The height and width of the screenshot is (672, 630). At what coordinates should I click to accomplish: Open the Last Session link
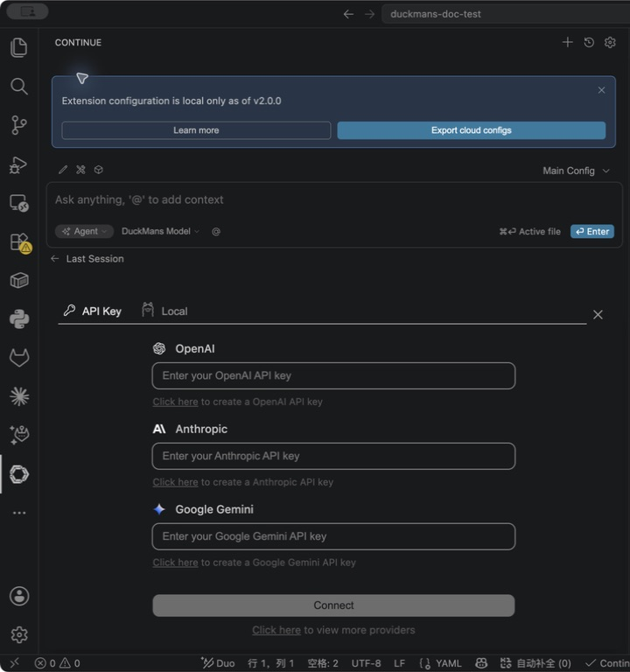coord(87,258)
